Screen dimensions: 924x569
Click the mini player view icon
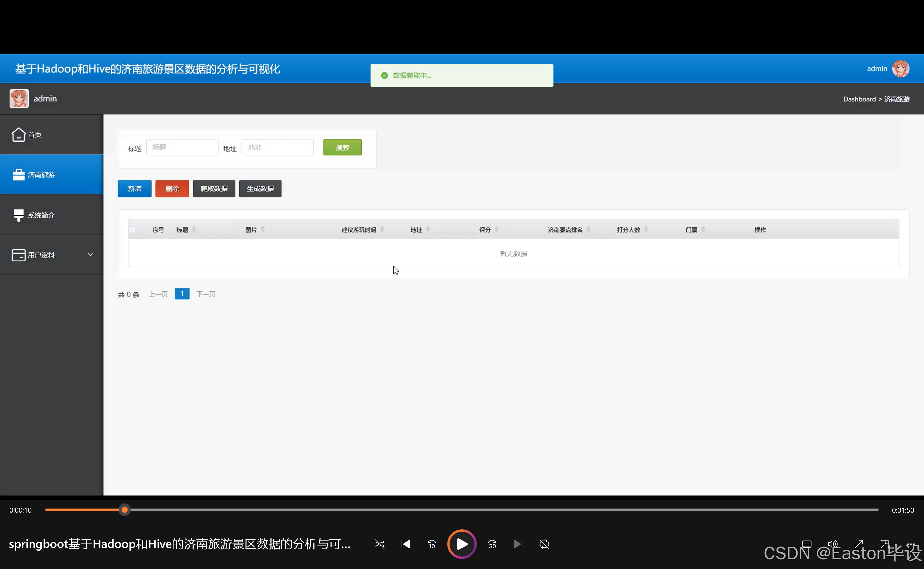point(885,544)
